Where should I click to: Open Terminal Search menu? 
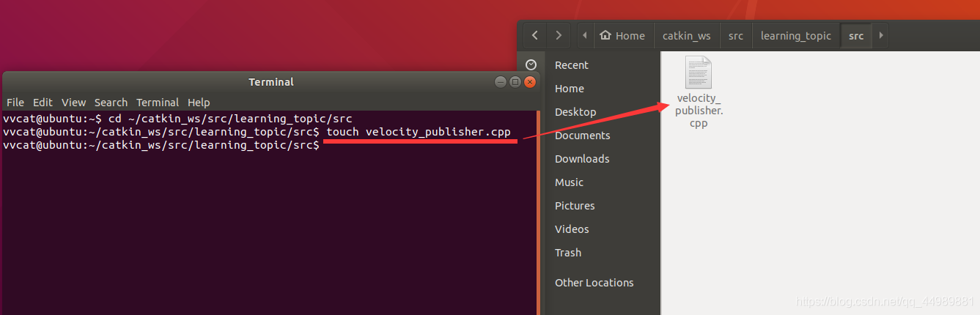pos(111,103)
